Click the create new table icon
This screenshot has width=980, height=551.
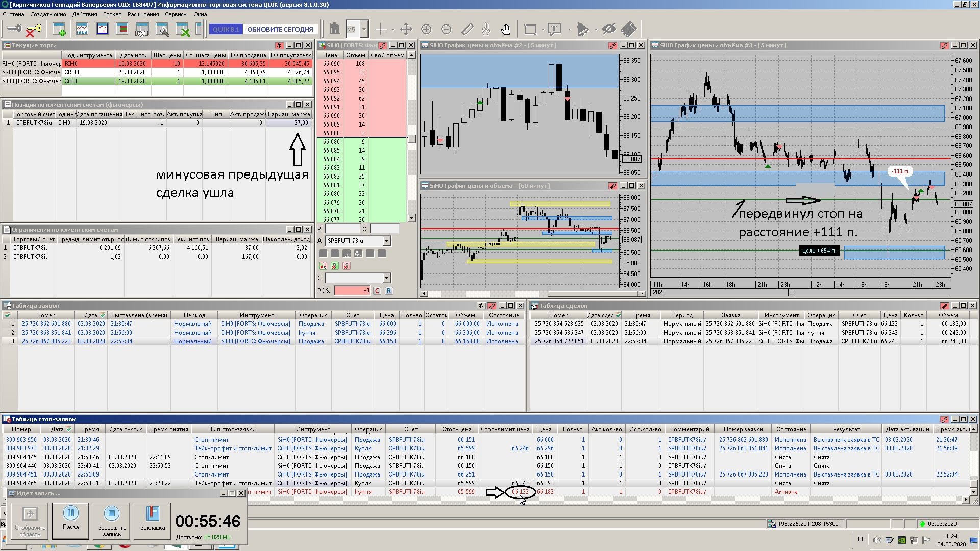coord(59,29)
